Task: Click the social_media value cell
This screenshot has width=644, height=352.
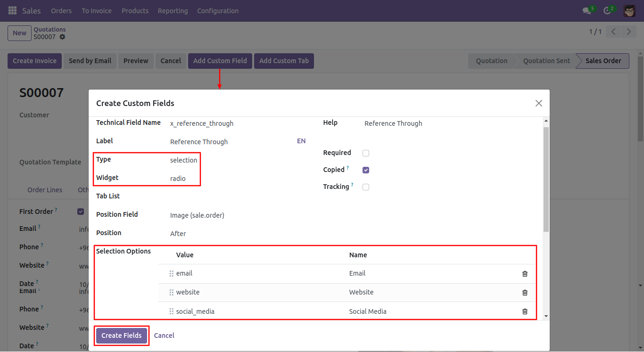Action: [195, 311]
